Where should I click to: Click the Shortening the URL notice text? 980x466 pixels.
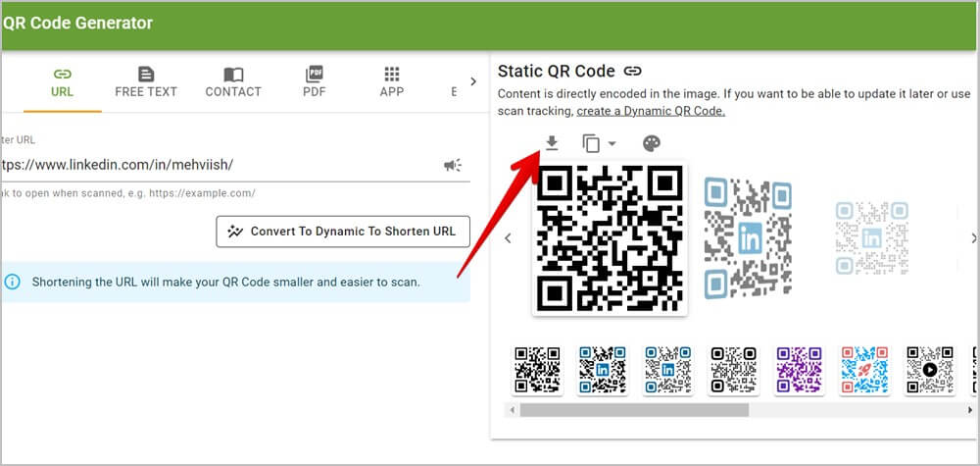(x=226, y=283)
